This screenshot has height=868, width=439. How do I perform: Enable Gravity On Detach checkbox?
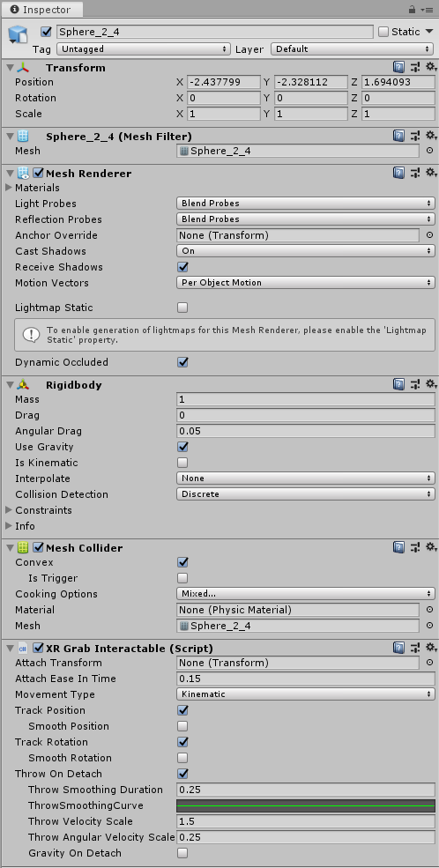pos(182,853)
